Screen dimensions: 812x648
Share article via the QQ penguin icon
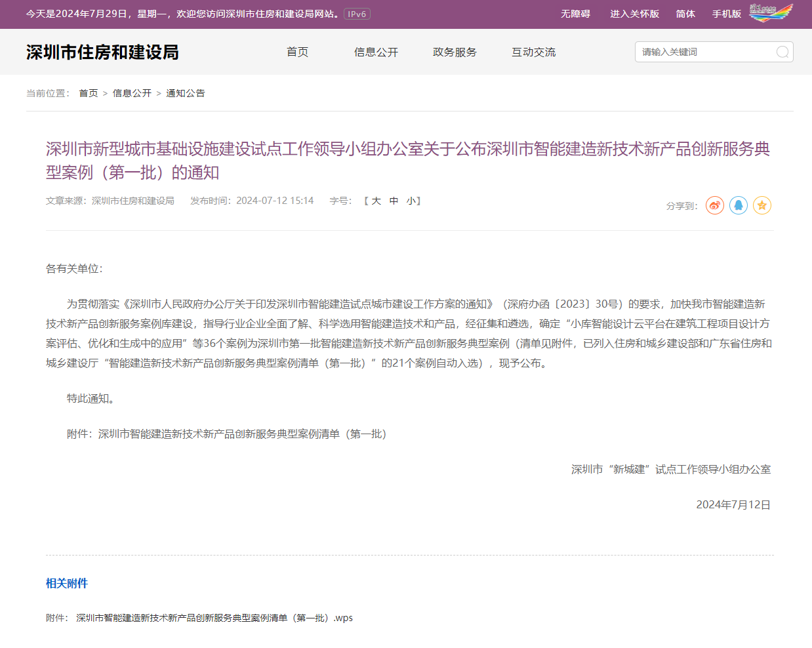click(738, 205)
